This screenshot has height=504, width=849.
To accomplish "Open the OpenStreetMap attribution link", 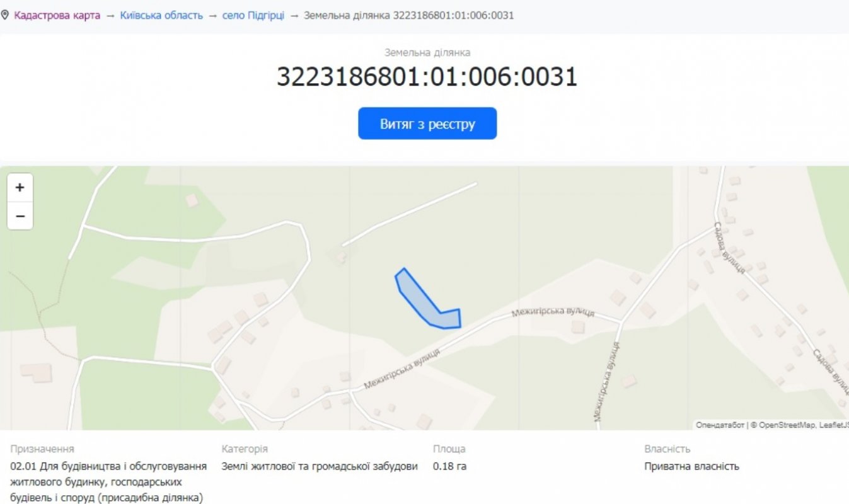I will [x=786, y=425].
